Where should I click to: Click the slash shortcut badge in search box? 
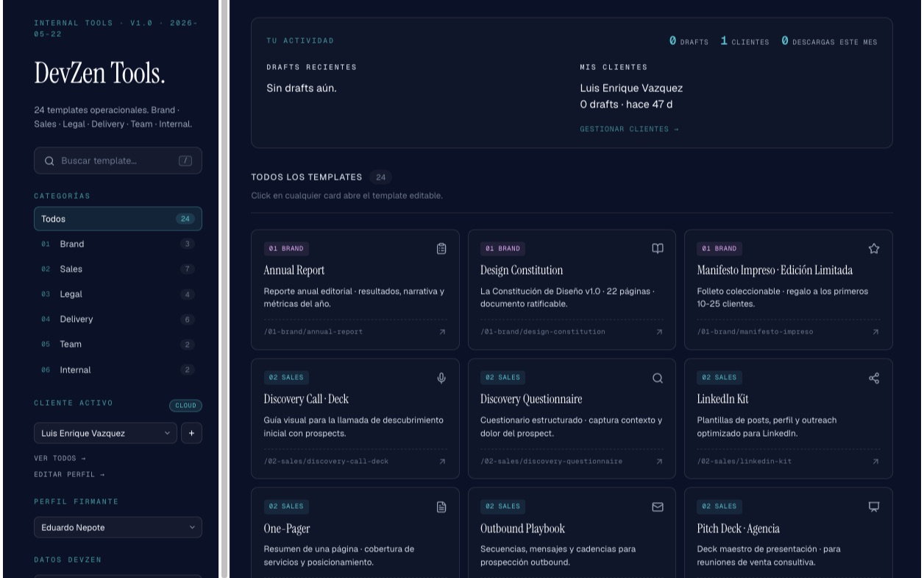click(x=185, y=161)
